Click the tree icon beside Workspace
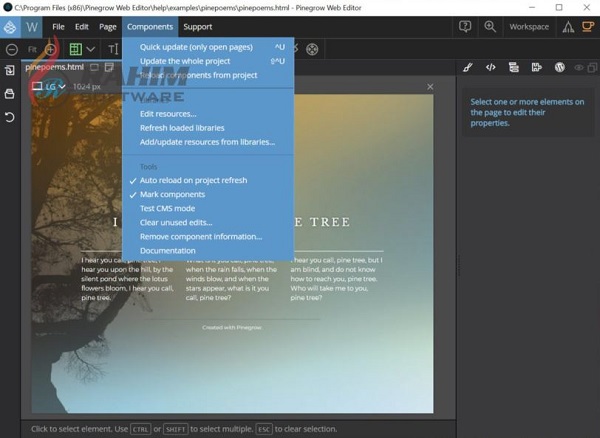 568,27
